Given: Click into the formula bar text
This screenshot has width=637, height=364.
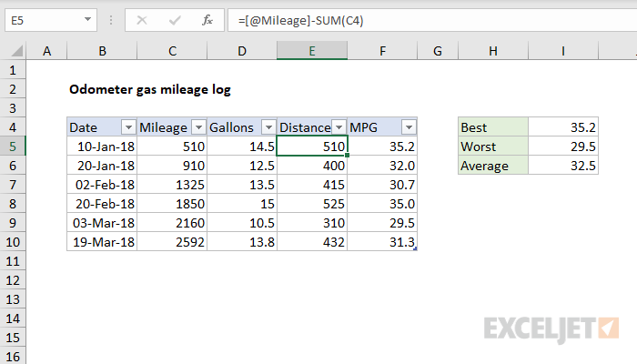Looking at the screenshot, I should coord(300,20).
